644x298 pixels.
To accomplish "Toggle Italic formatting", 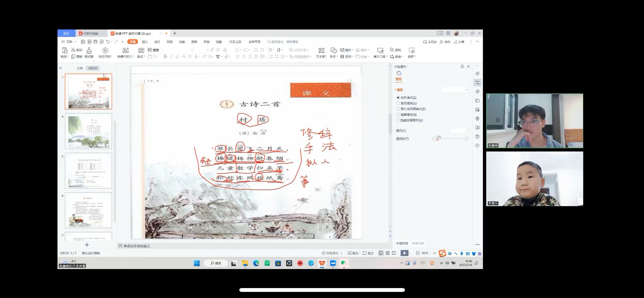I will tap(171, 57).
